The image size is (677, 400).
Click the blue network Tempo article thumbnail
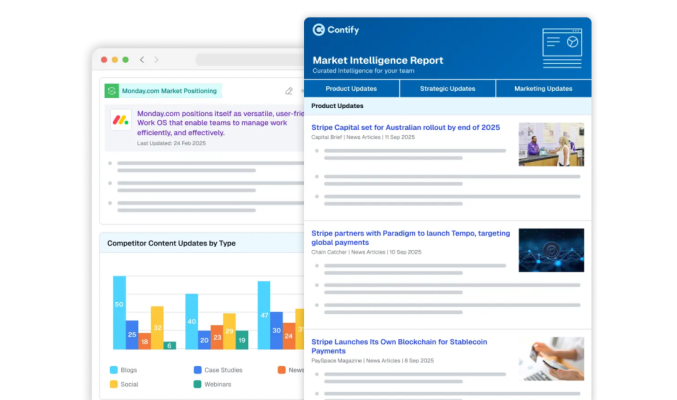(x=551, y=250)
